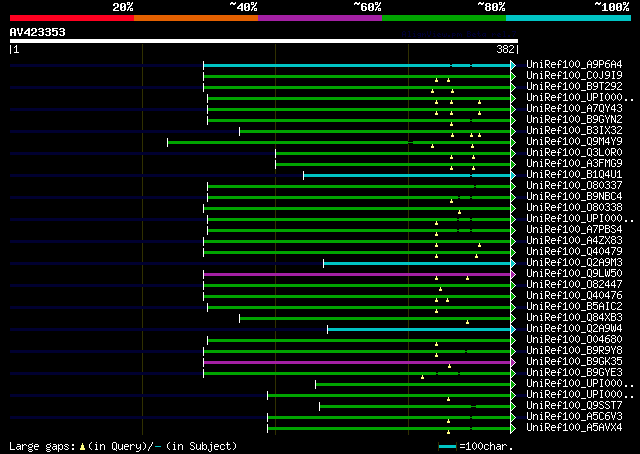The width and height of the screenshot is (640, 454).
Task: Click the red 20% legend color segment
Action: click(72, 18)
